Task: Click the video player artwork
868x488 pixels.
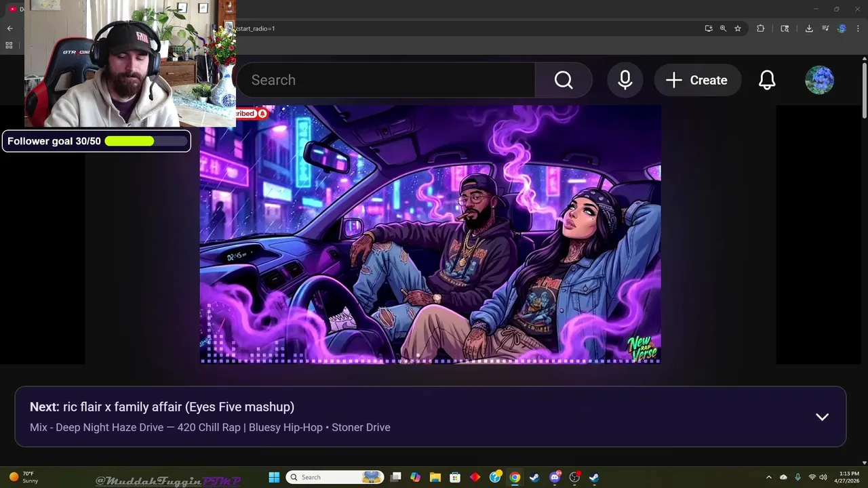Action: tap(430, 234)
